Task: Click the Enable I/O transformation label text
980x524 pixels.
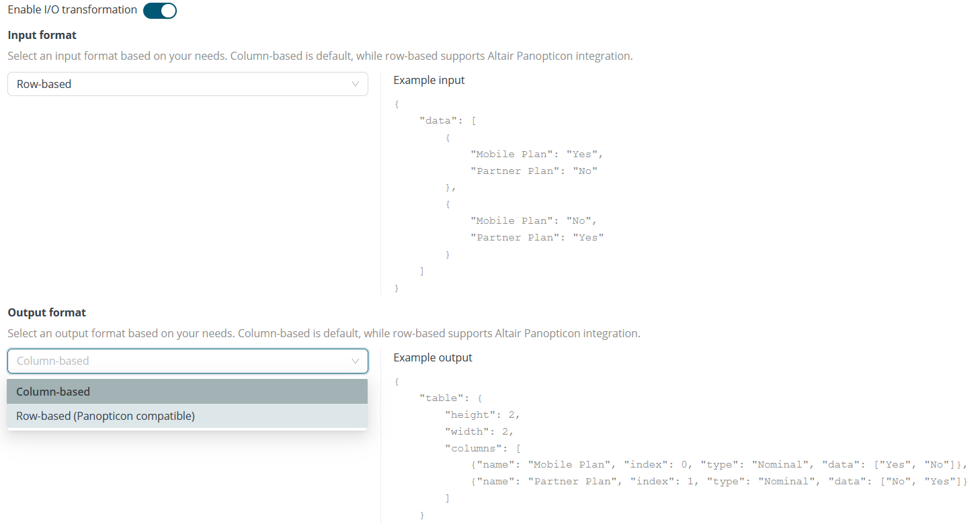Action: click(69, 9)
